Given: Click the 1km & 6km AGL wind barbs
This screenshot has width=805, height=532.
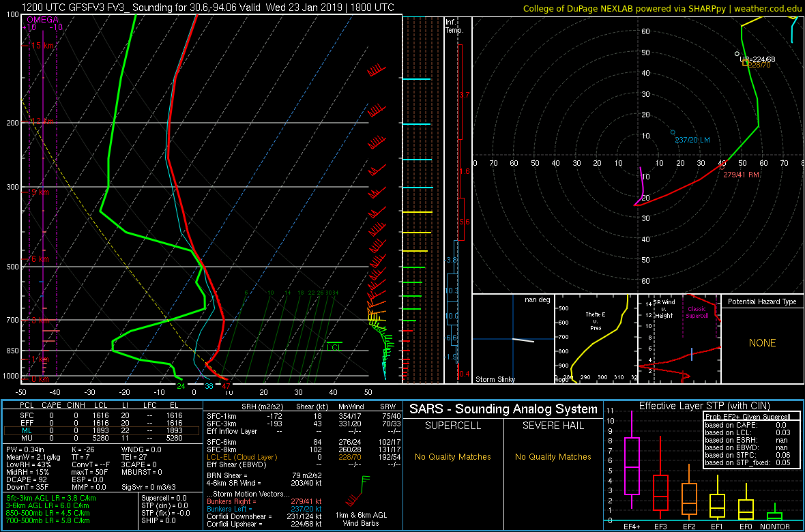Looking at the screenshot, I should coord(361,487).
